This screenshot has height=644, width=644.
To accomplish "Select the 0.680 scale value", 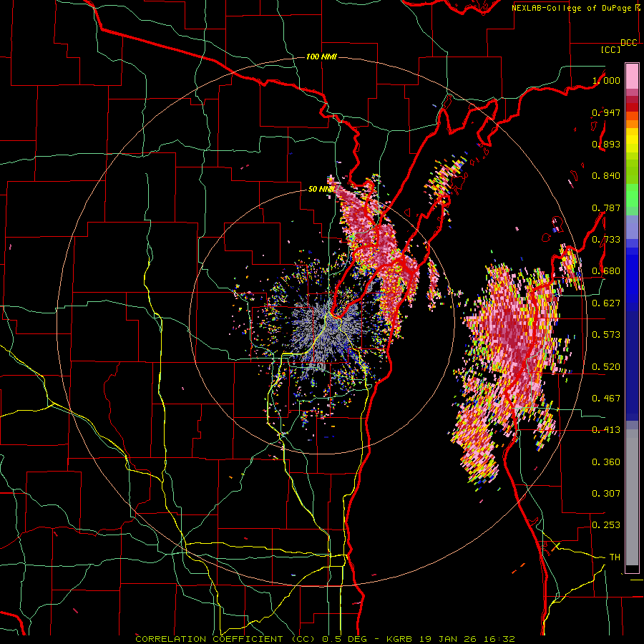I will 606,271.
